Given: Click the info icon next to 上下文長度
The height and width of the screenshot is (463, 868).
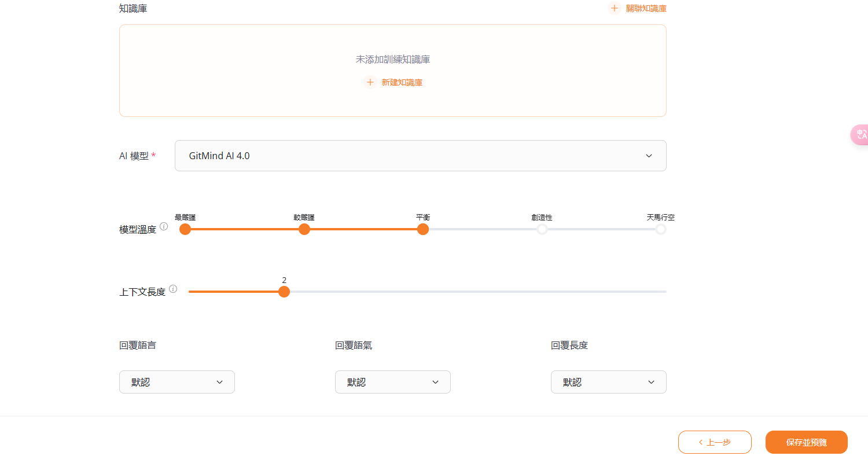Looking at the screenshot, I should [x=173, y=289].
